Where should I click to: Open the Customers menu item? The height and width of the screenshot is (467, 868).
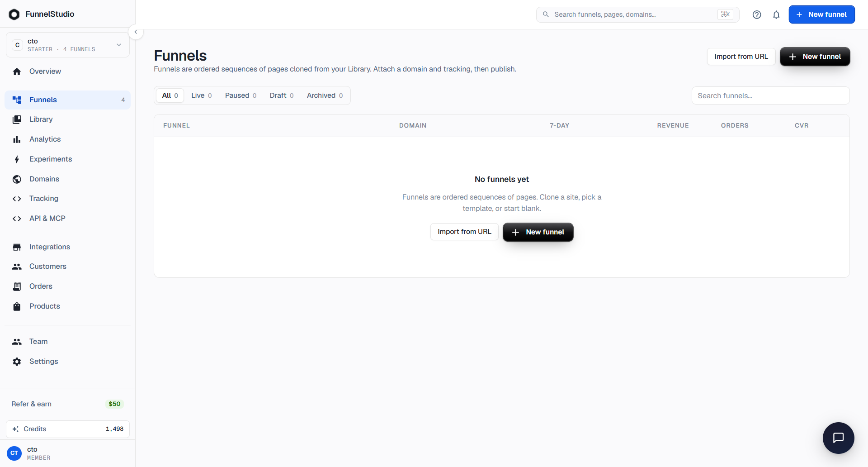pyautogui.click(x=68, y=267)
